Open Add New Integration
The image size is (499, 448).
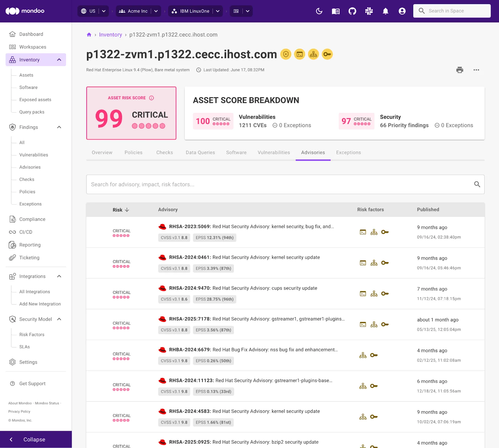click(40, 304)
